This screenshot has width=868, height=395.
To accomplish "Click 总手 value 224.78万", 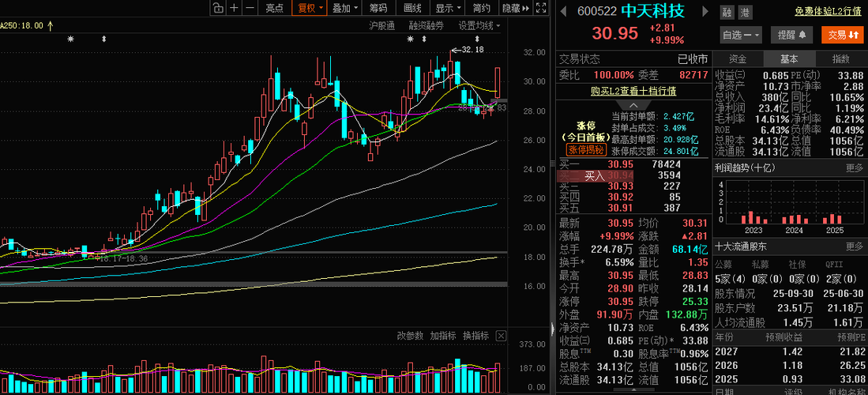I will click(612, 250).
